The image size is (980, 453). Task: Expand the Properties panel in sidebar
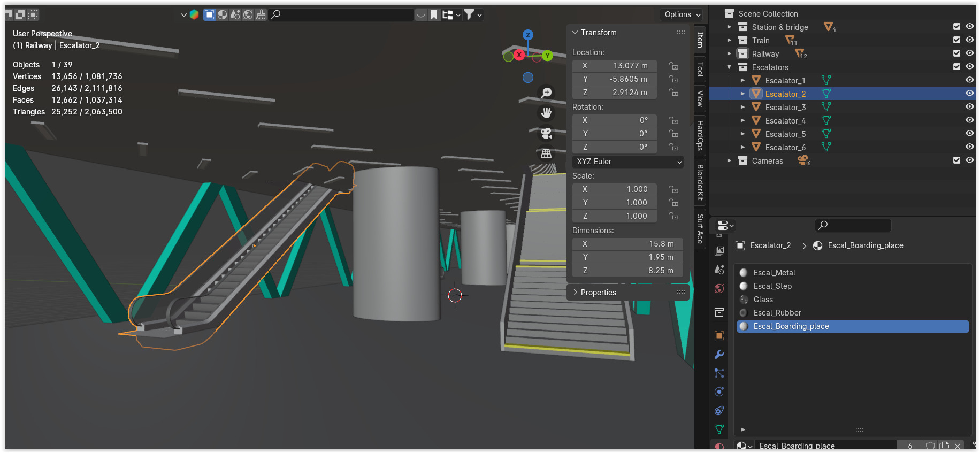click(575, 293)
